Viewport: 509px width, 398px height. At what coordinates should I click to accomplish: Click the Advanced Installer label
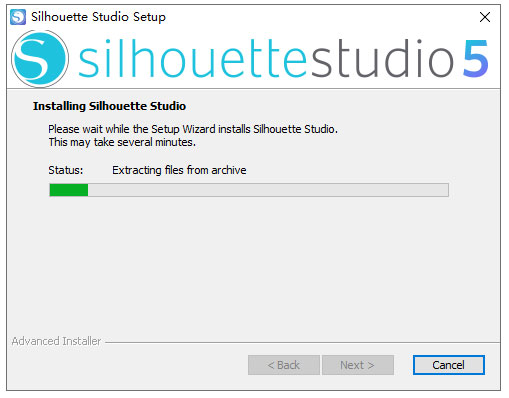(56, 341)
